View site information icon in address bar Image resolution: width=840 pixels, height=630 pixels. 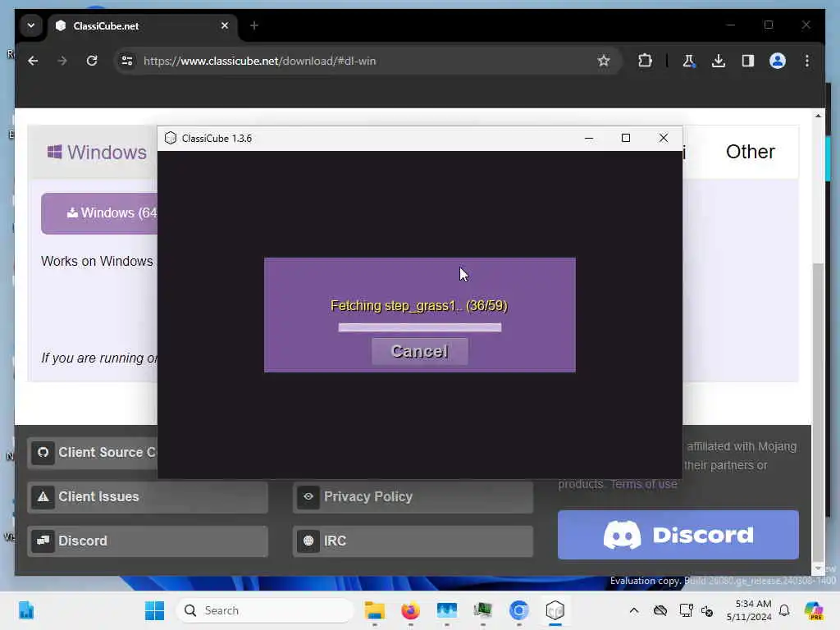tap(127, 61)
